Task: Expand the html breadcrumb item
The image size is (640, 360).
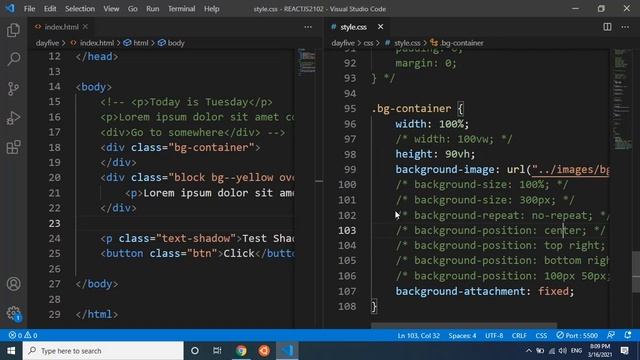Action: coord(136,43)
